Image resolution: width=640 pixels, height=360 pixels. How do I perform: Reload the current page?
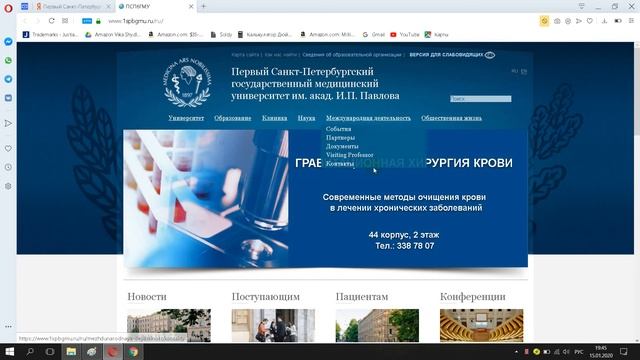coord(51,21)
